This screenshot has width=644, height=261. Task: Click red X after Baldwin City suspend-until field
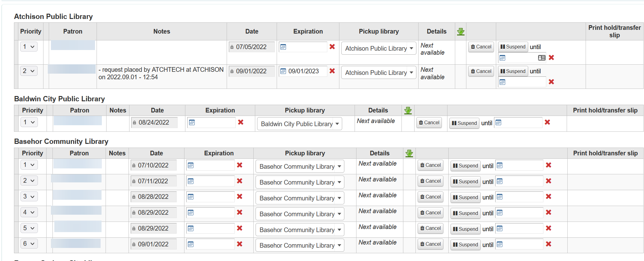pos(547,122)
